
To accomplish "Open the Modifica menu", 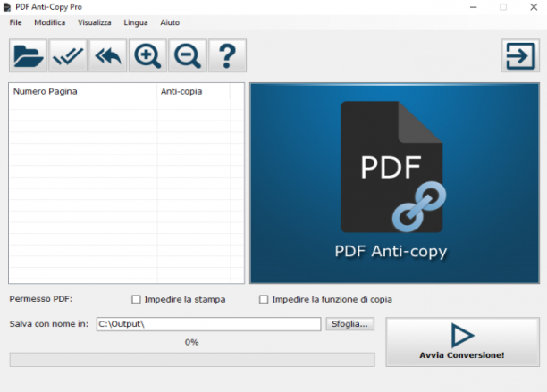I will click(x=49, y=22).
